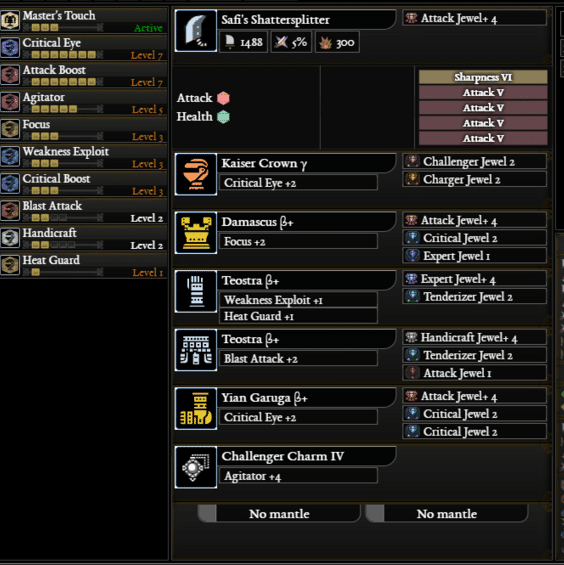The image size is (564, 565).
Task: Click the green Health hexagon swatch
Action: pos(223,117)
